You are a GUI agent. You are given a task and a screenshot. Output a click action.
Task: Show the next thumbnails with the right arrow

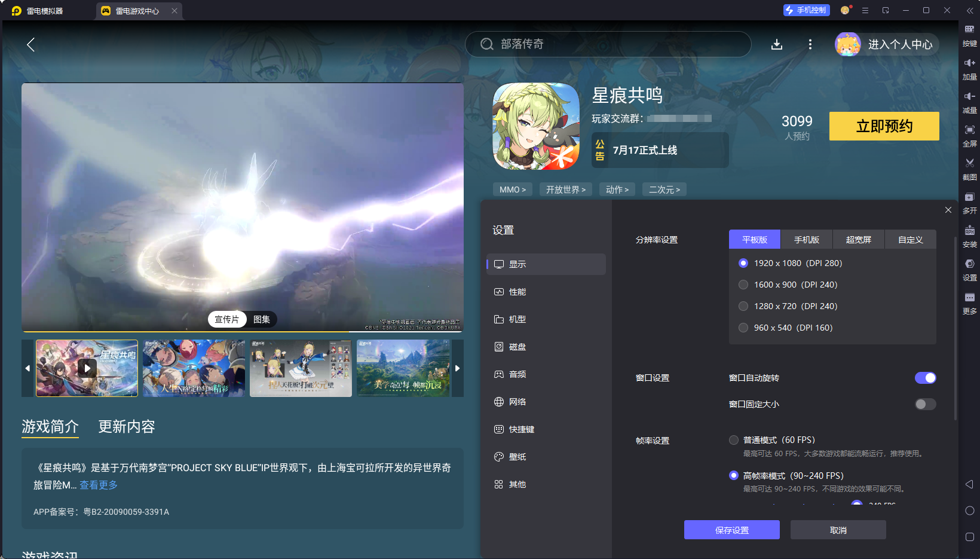(458, 368)
